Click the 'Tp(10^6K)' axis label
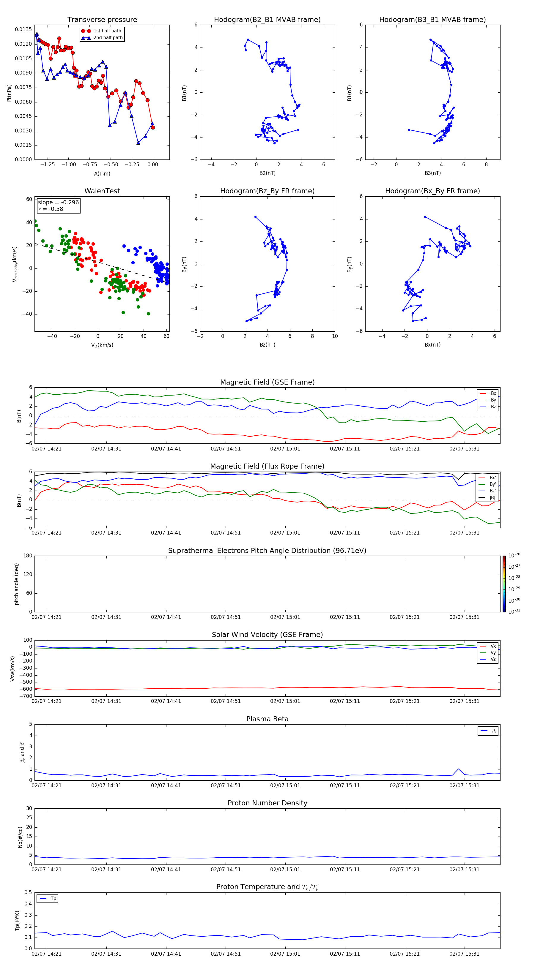The width and height of the screenshot is (535, 980). [x=17, y=921]
